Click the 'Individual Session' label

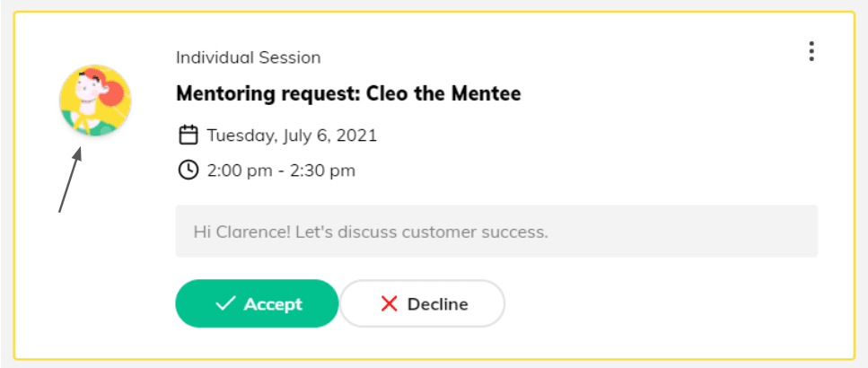(x=248, y=57)
